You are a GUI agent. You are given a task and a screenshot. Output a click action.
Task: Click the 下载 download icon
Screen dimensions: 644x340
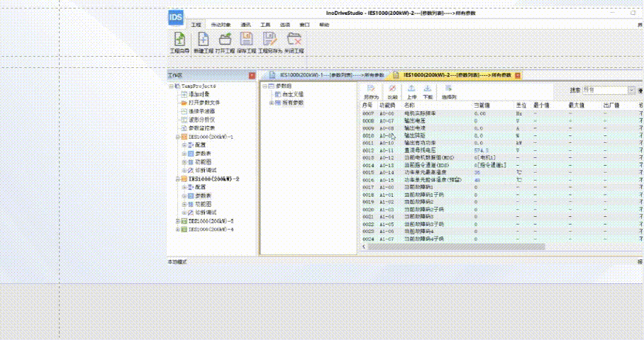[x=428, y=89]
